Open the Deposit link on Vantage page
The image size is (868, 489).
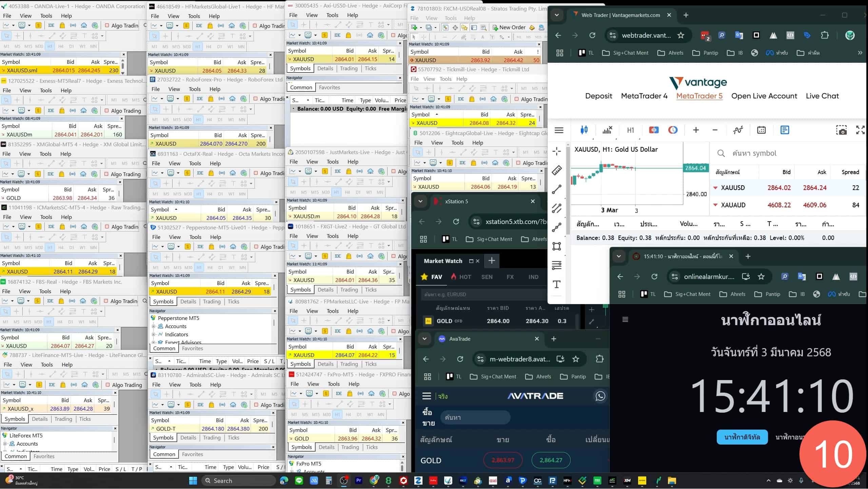[x=598, y=96]
